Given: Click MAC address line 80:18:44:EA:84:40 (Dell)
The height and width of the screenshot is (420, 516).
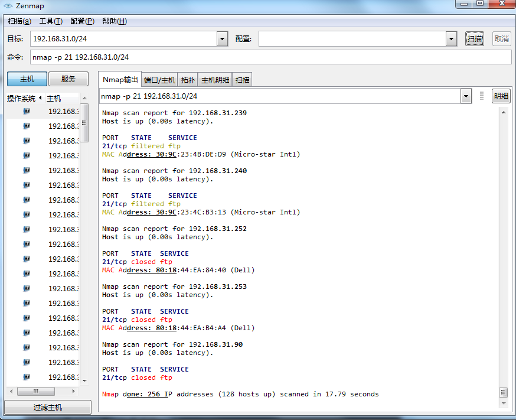Looking at the screenshot, I should click(178, 270).
